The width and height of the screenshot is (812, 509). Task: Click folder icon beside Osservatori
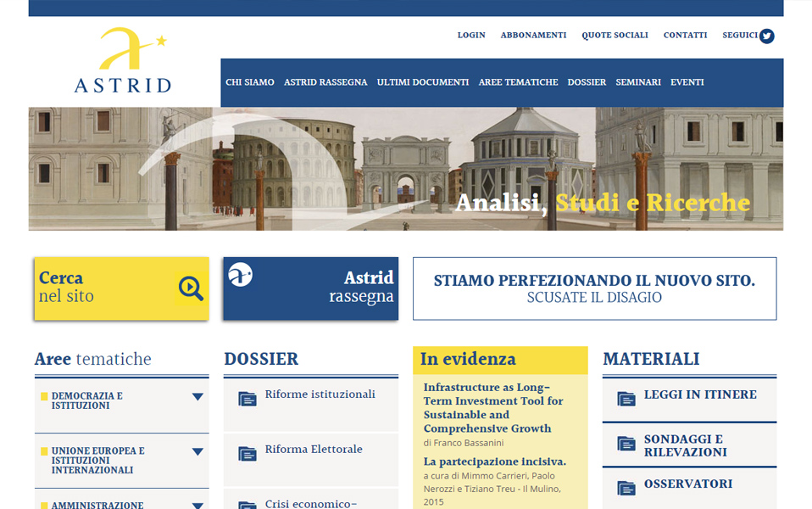coord(626,488)
